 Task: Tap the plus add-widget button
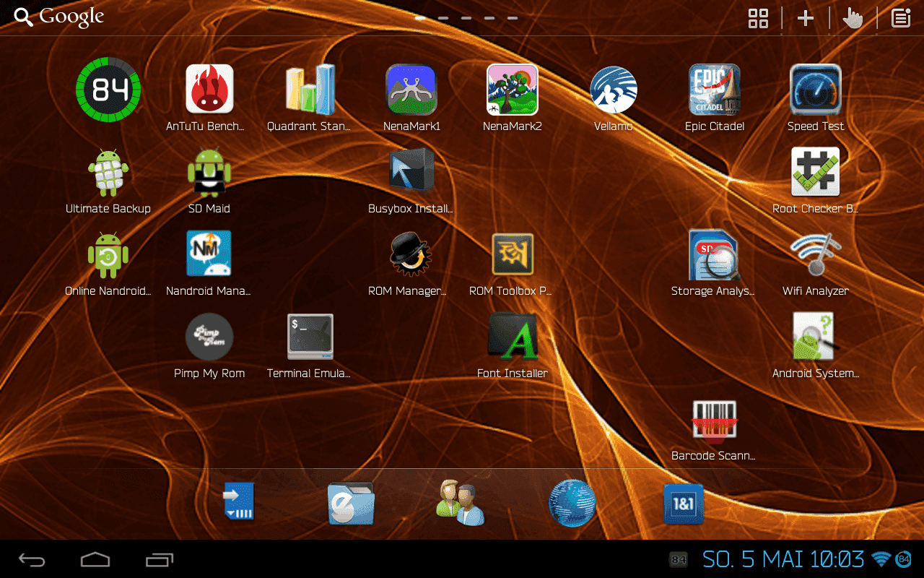(806, 18)
